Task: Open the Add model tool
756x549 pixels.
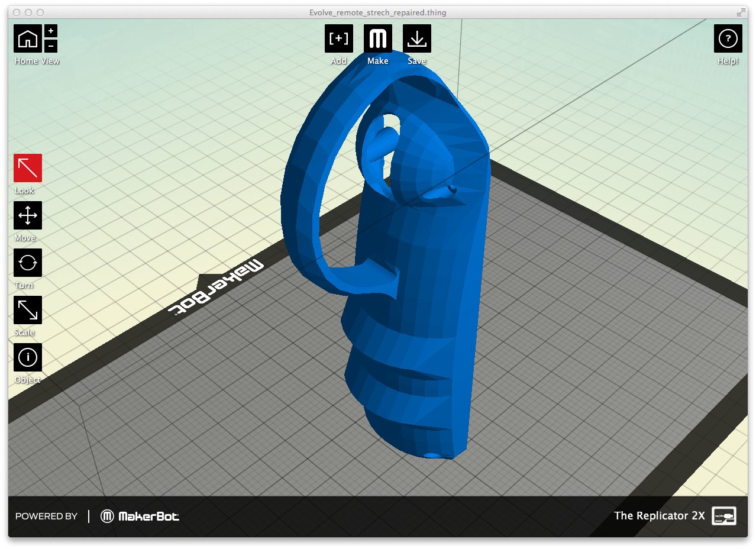Action: pyautogui.click(x=339, y=39)
